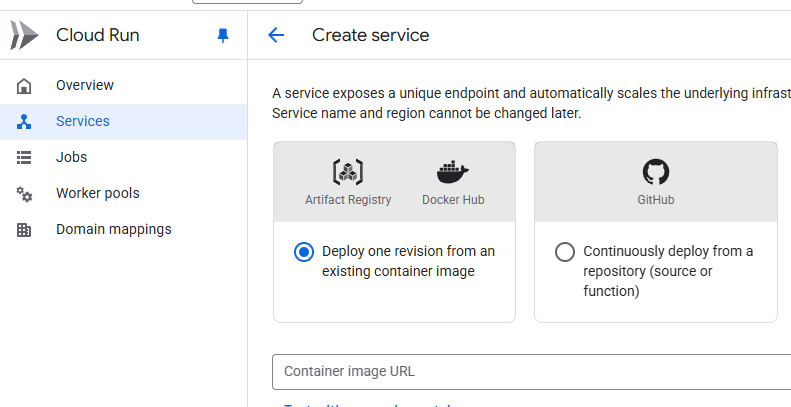Select Deploy one revision from existing container image
This screenshot has height=407, width=791.
(x=304, y=252)
